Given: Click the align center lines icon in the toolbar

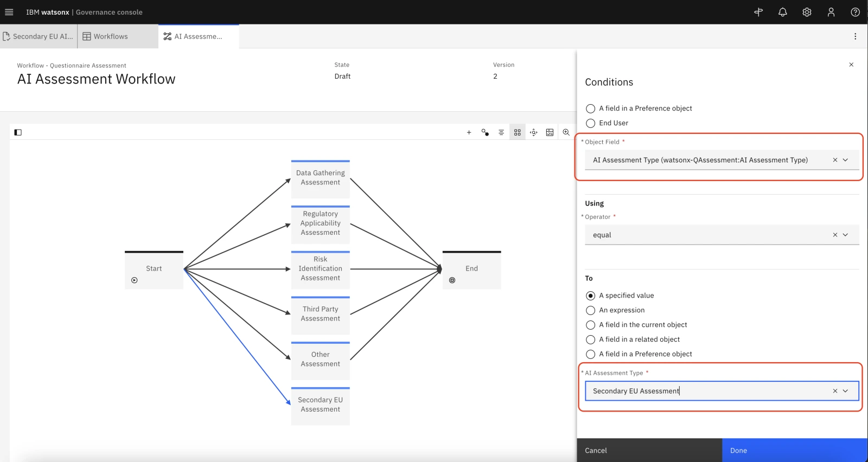Looking at the screenshot, I should click(501, 132).
